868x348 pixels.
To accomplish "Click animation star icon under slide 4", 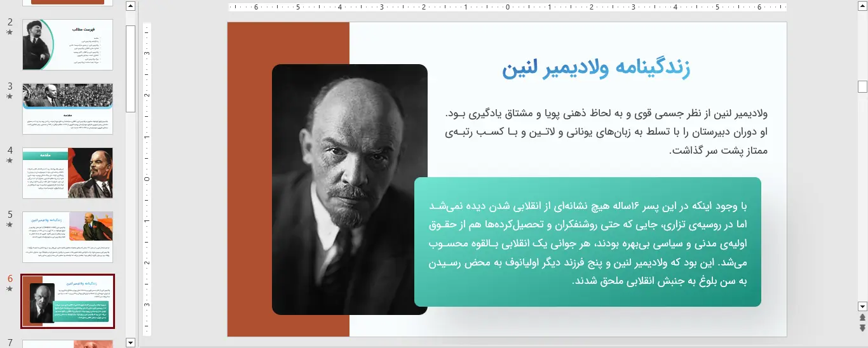I will 10,161.
